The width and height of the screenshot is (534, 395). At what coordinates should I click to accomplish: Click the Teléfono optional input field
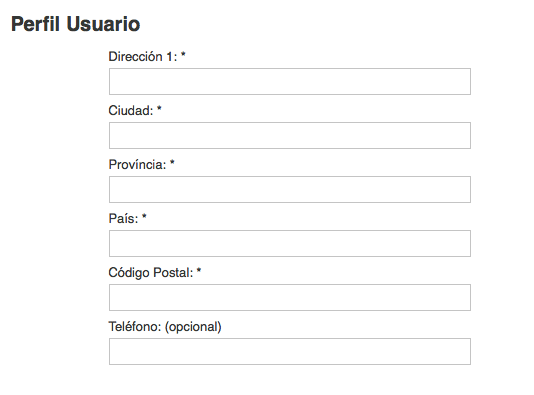pos(290,351)
